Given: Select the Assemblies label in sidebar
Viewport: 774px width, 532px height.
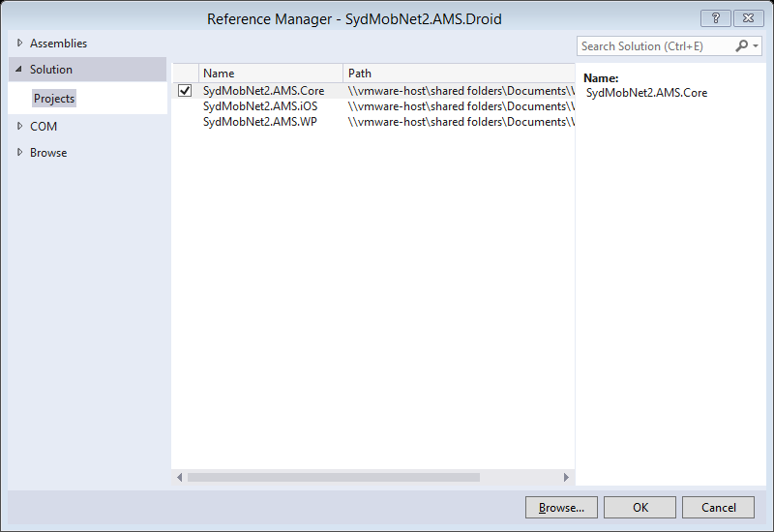Looking at the screenshot, I should click(58, 44).
